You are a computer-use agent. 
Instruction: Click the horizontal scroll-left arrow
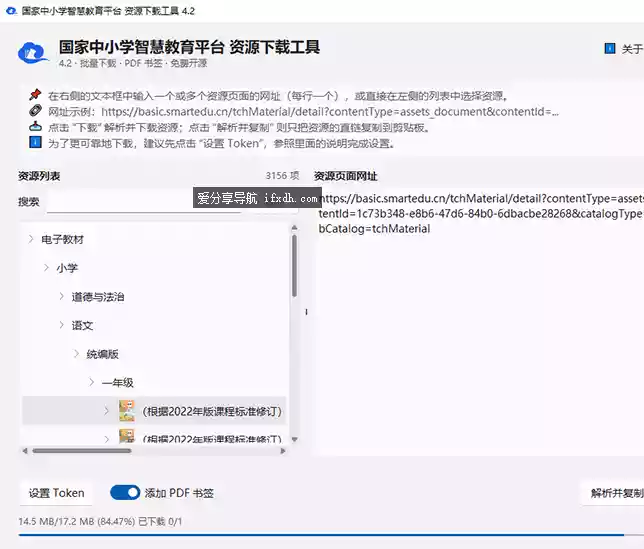click(25, 451)
